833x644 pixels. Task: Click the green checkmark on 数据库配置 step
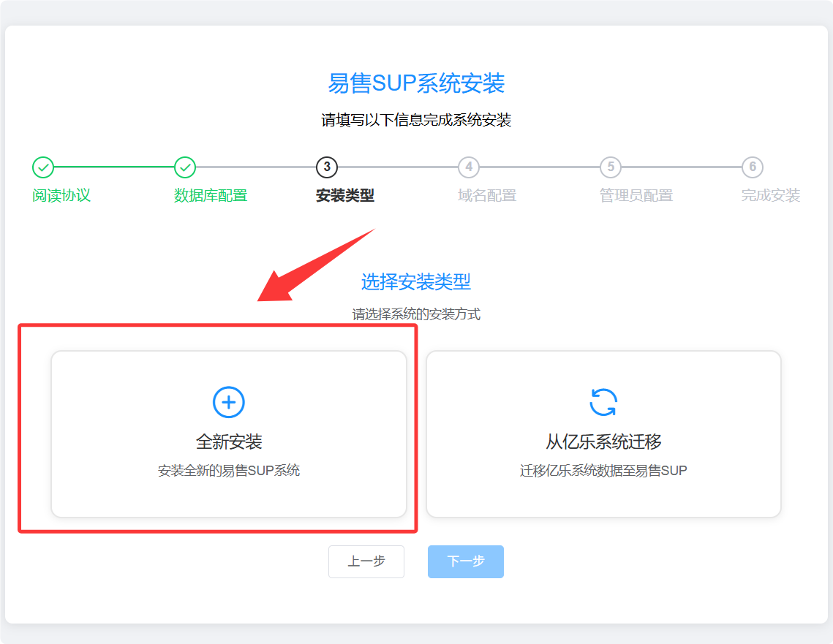(x=185, y=167)
